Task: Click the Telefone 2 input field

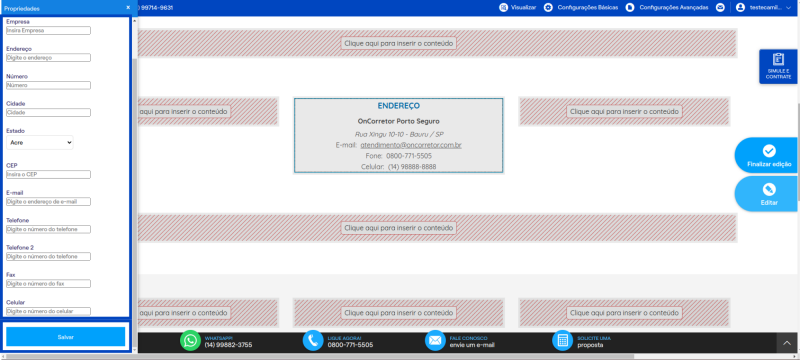Action: click(48, 256)
